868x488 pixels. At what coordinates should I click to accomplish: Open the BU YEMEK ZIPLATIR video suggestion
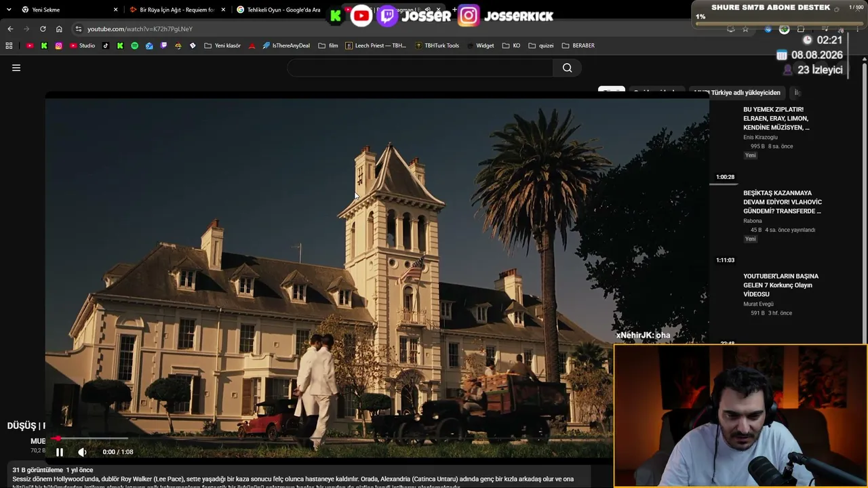click(776, 119)
